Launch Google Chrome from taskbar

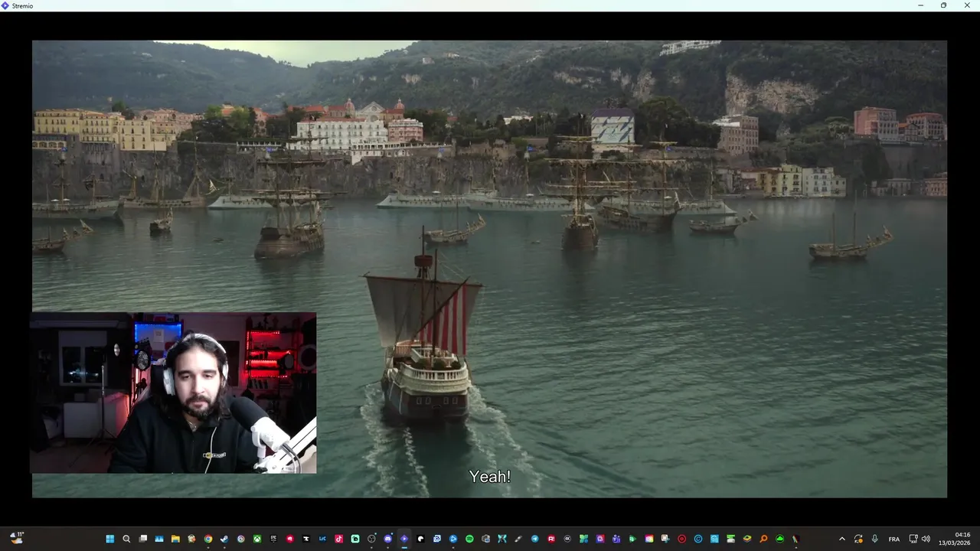(x=208, y=539)
